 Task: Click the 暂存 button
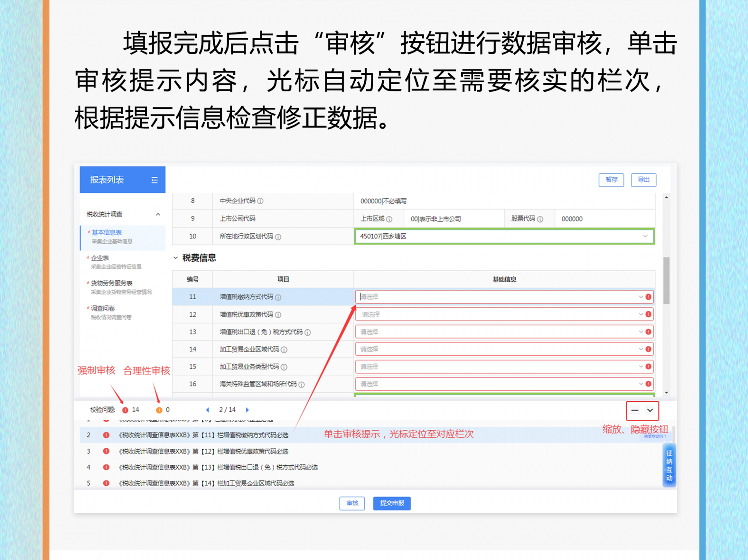[611, 180]
